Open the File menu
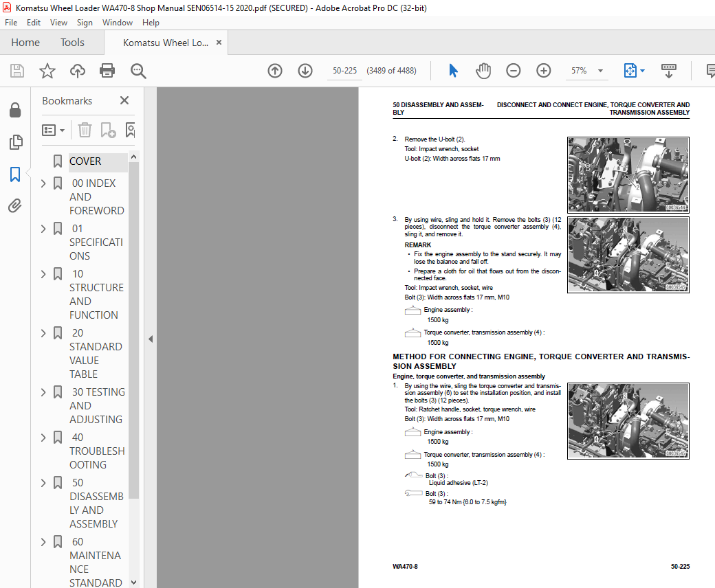The image size is (715, 588). pos(11,22)
